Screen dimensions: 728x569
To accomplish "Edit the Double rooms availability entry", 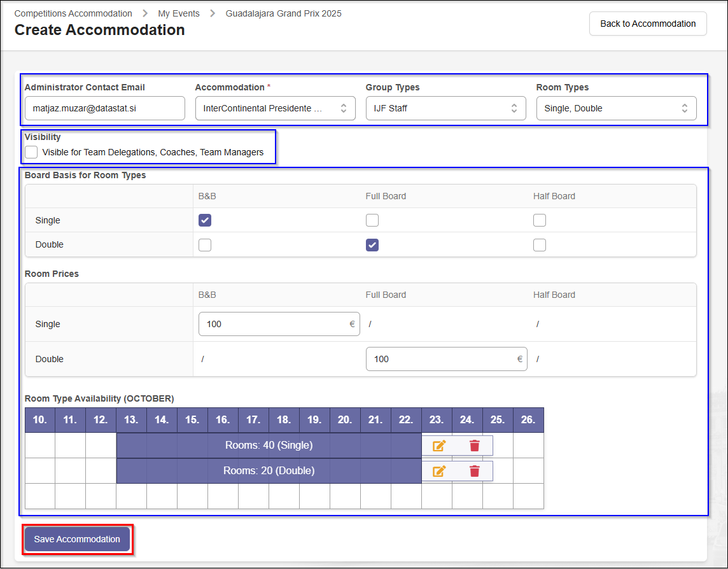I will pyautogui.click(x=439, y=471).
